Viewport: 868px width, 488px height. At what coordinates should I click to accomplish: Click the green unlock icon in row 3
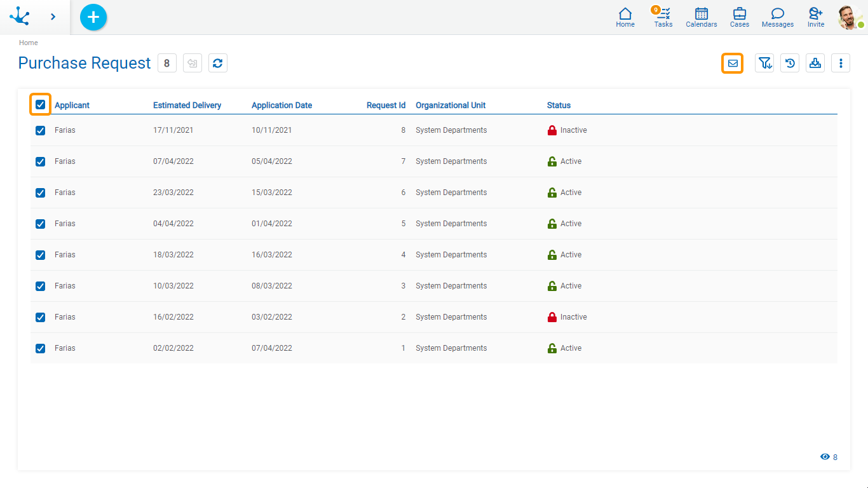click(x=552, y=286)
